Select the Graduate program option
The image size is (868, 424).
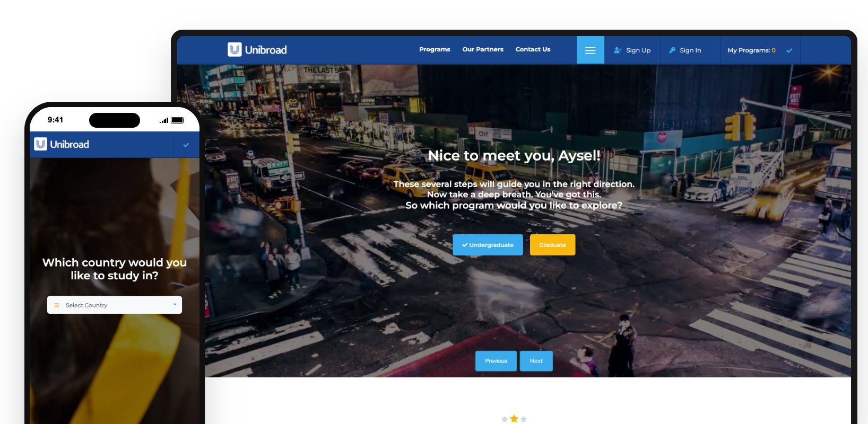point(552,245)
